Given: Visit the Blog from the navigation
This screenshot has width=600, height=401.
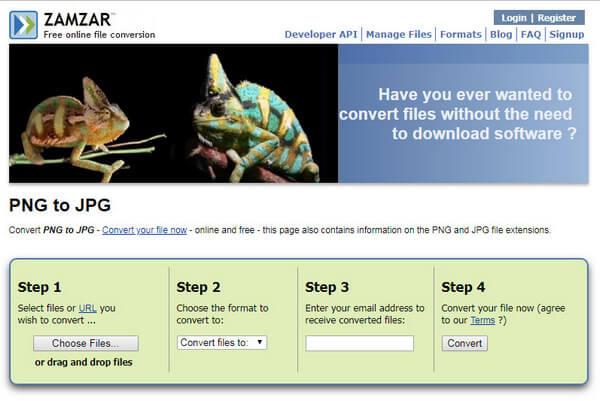Looking at the screenshot, I should pos(500,34).
